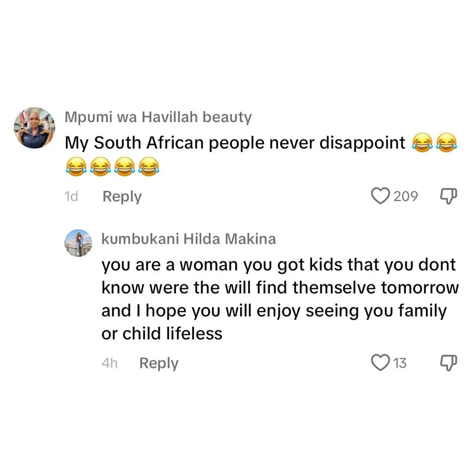Click the kumbukani Hilda Makina username
Screen dimensions: 476x476
pos(189,239)
